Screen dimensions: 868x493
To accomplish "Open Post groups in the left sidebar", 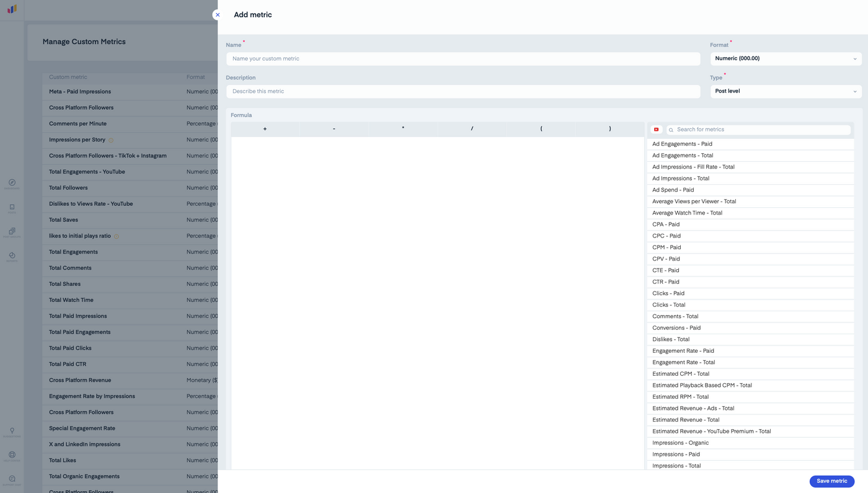I will 12,233.
